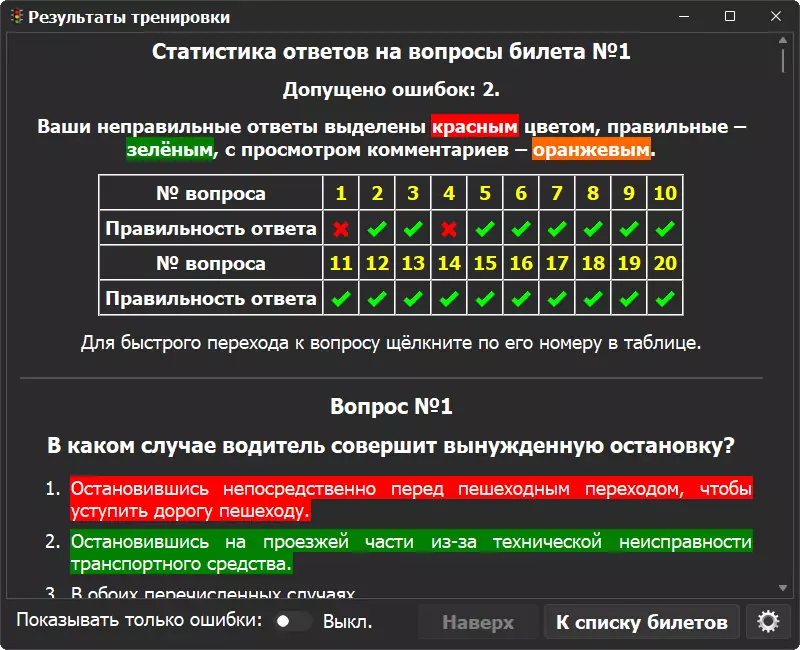Go to question number 20
This screenshot has width=800, height=650.
pyautogui.click(x=665, y=263)
